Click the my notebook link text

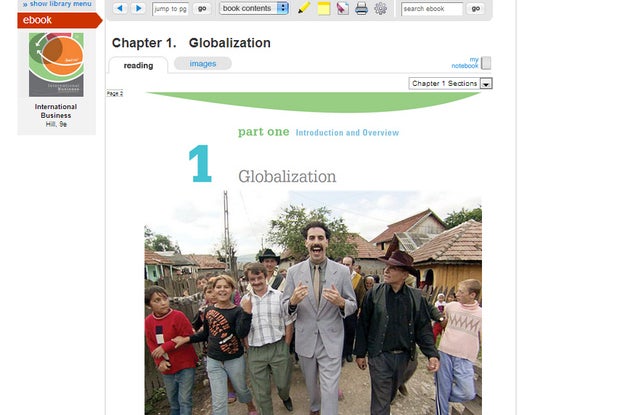tap(466, 62)
